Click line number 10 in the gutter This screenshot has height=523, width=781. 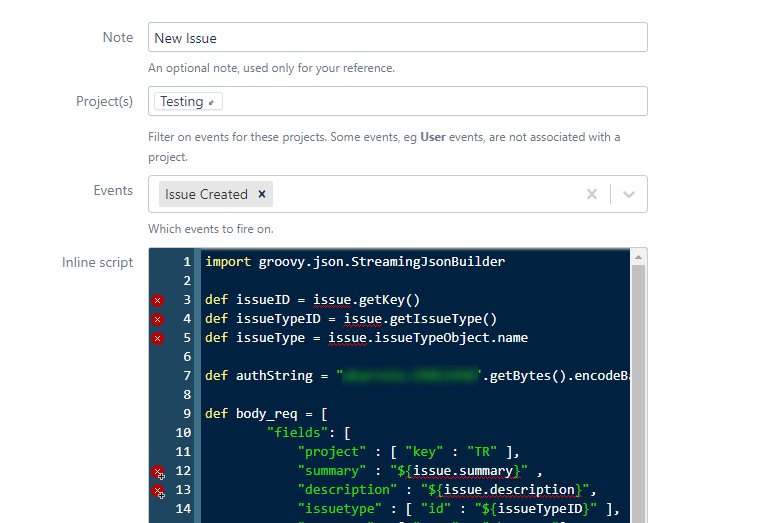[x=183, y=432]
